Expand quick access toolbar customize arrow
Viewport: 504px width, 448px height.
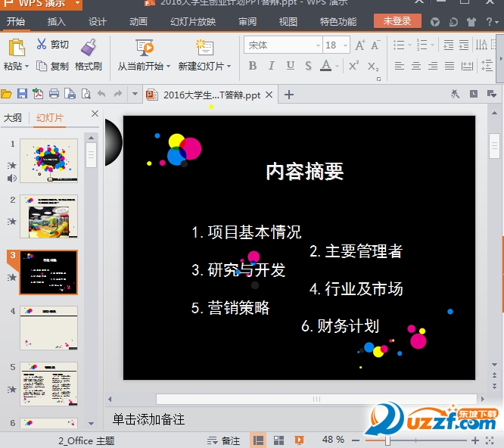(135, 94)
